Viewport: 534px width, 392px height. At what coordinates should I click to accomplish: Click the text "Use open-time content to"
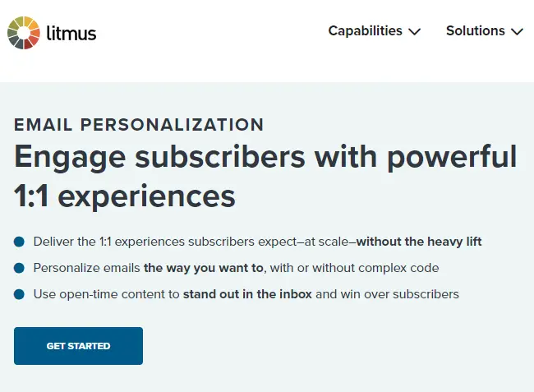point(106,294)
